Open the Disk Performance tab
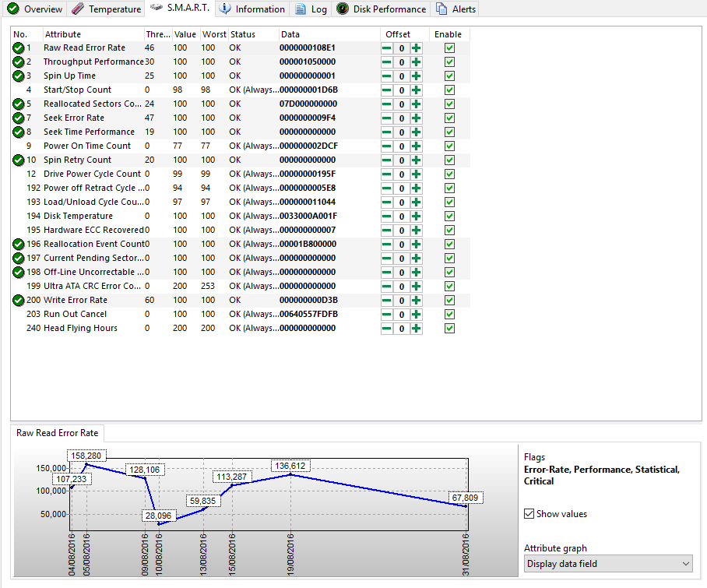Viewport: 707px width, 588px height. pos(381,9)
